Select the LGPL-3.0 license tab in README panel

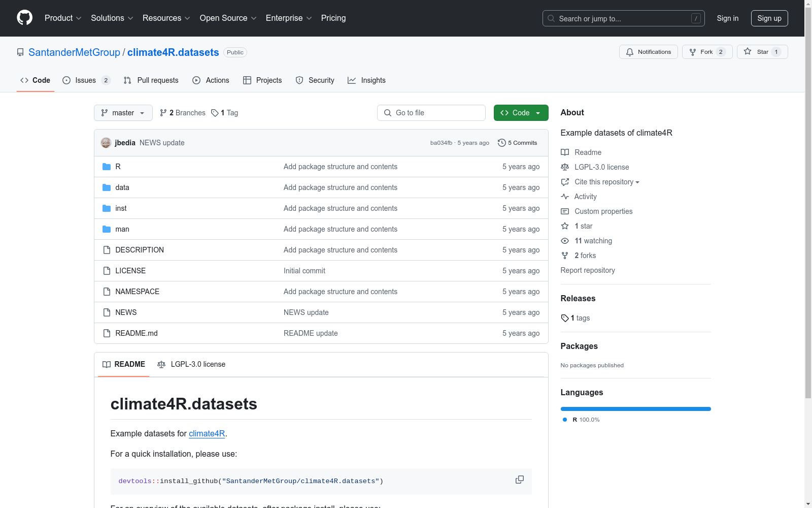(x=191, y=364)
